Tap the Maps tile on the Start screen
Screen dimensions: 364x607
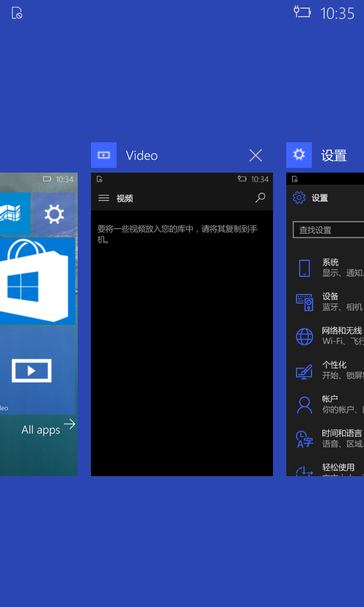point(14,214)
